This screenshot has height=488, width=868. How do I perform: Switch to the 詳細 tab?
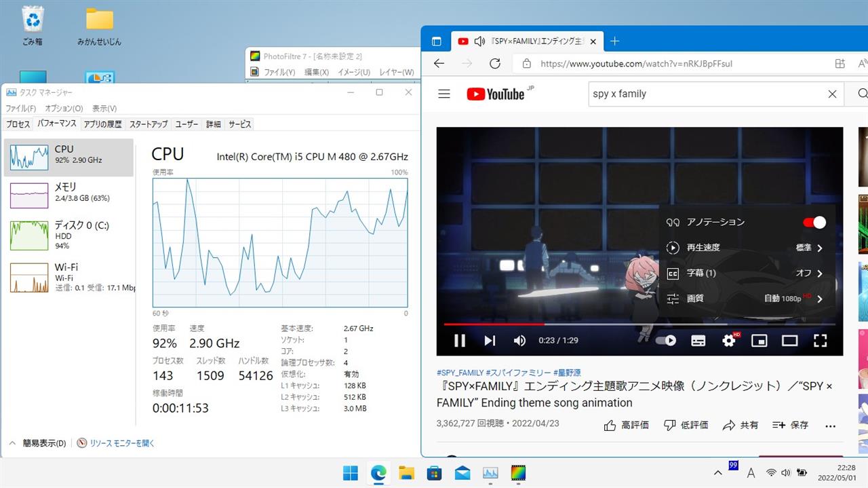(214, 124)
